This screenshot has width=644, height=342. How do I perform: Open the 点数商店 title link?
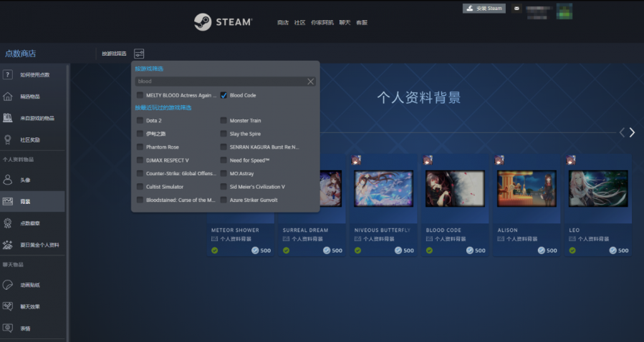point(20,54)
